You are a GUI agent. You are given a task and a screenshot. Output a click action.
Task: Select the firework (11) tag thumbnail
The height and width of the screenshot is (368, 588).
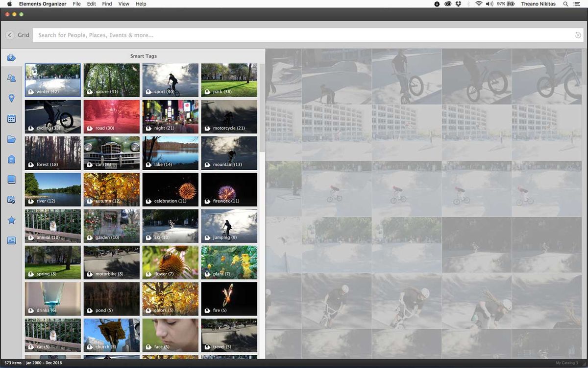click(x=229, y=189)
